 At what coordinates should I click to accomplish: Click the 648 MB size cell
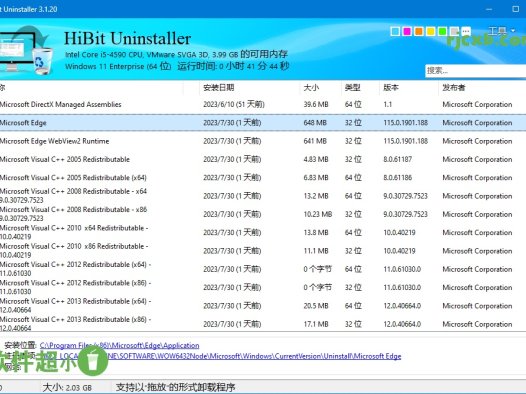coord(315,123)
